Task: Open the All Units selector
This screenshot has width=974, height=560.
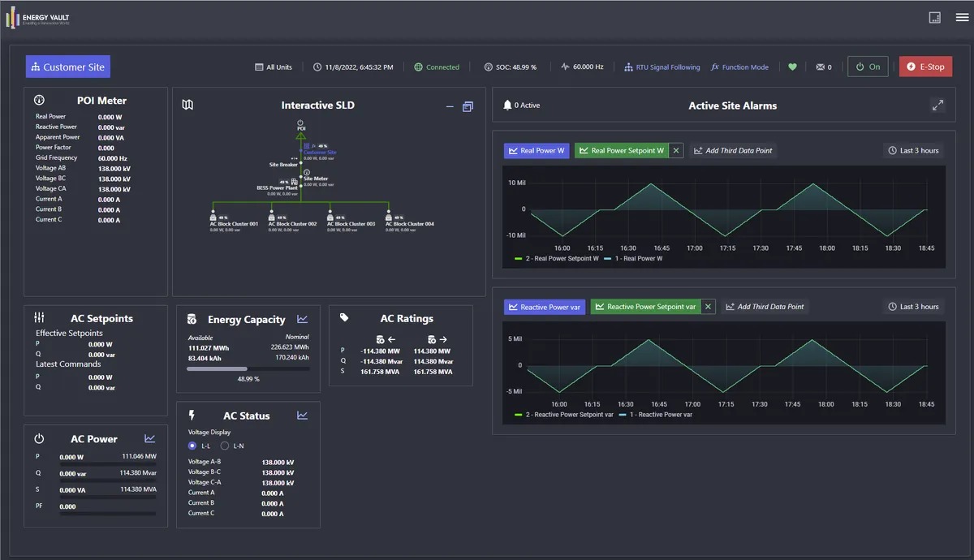Action: [x=274, y=67]
